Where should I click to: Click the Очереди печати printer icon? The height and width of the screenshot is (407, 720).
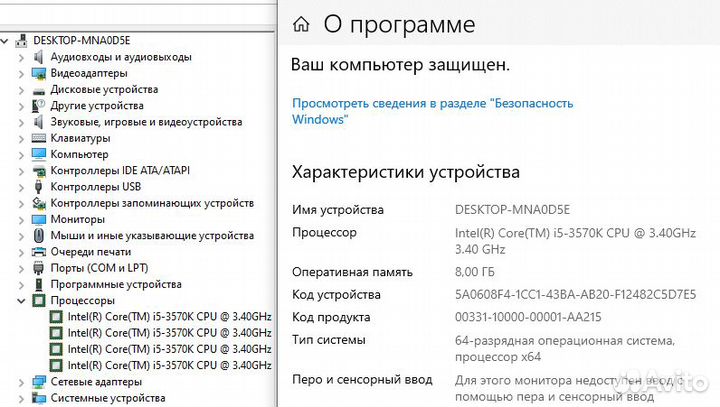click(x=39, y=252)
